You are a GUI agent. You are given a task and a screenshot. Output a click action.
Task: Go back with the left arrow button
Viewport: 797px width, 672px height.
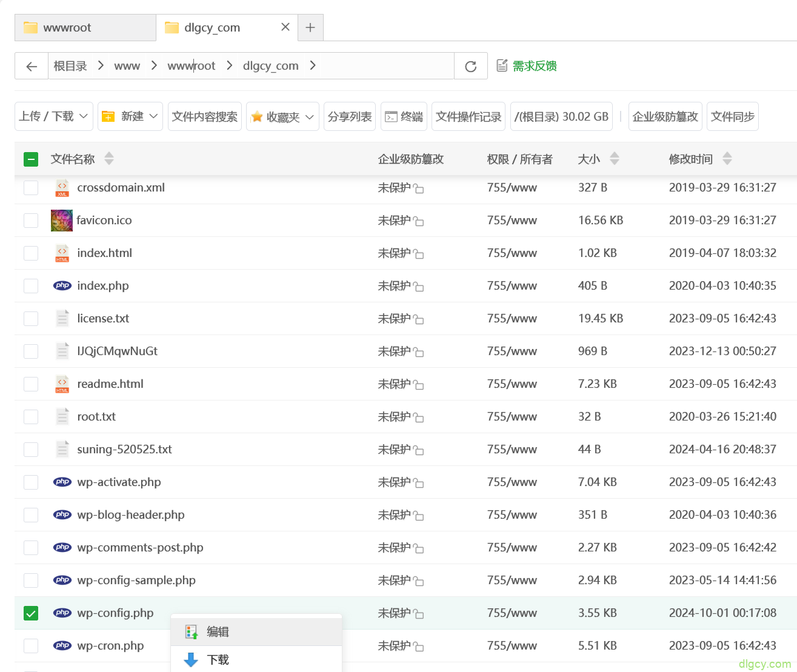(x=32, y=66)
